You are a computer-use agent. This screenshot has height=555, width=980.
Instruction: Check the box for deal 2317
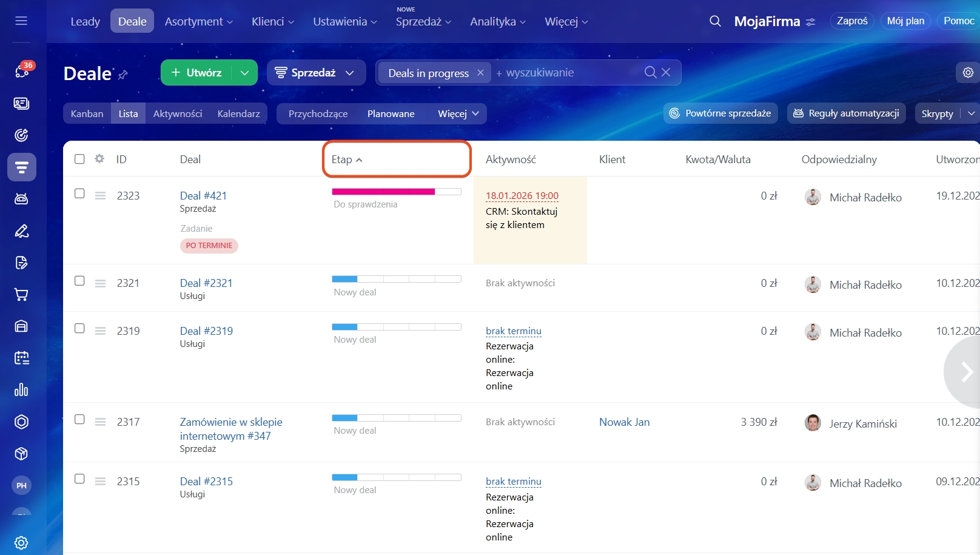(x=79, y=420)
